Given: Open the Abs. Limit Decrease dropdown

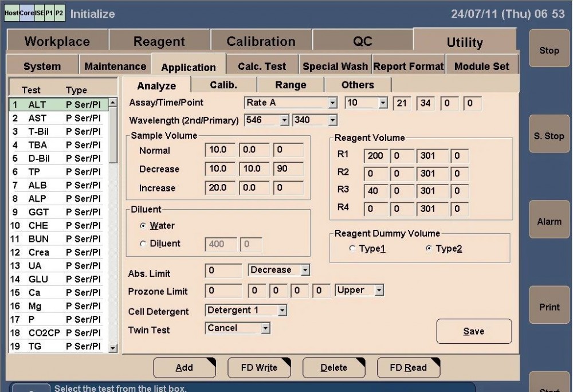Looking at the screenshot, I should (x=305, y=271).
